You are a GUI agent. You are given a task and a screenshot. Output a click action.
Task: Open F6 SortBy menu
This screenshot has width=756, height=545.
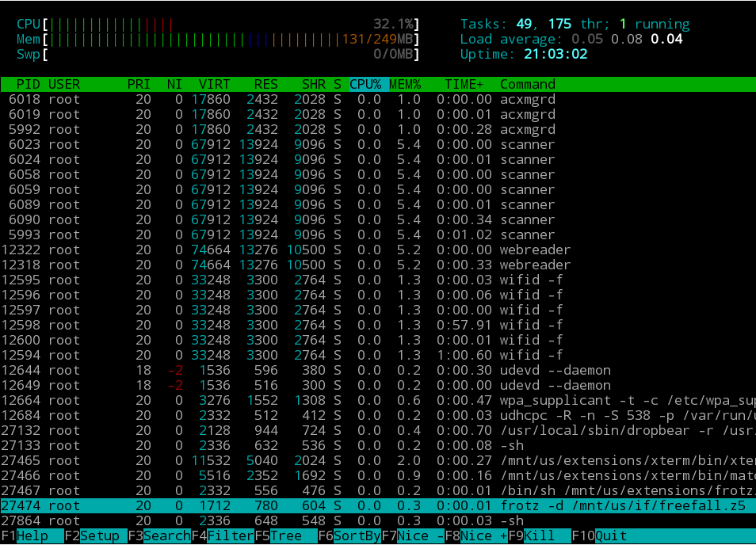[x=349, y=535]
